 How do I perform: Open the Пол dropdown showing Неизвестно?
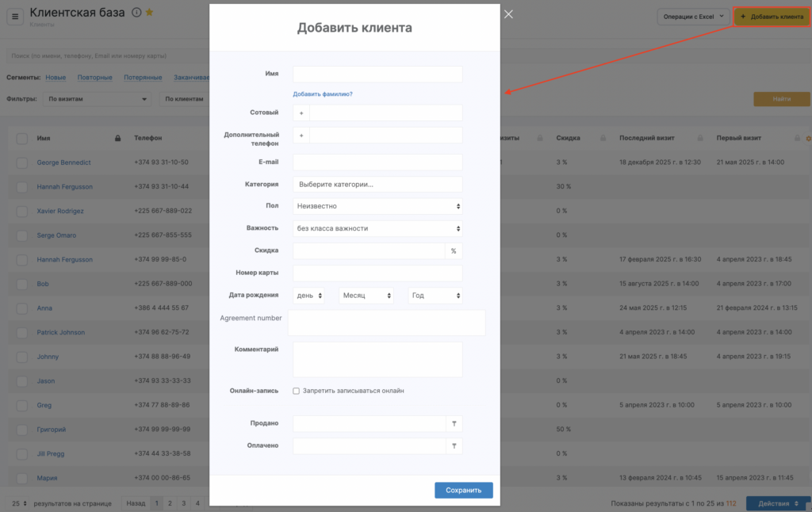377,206
